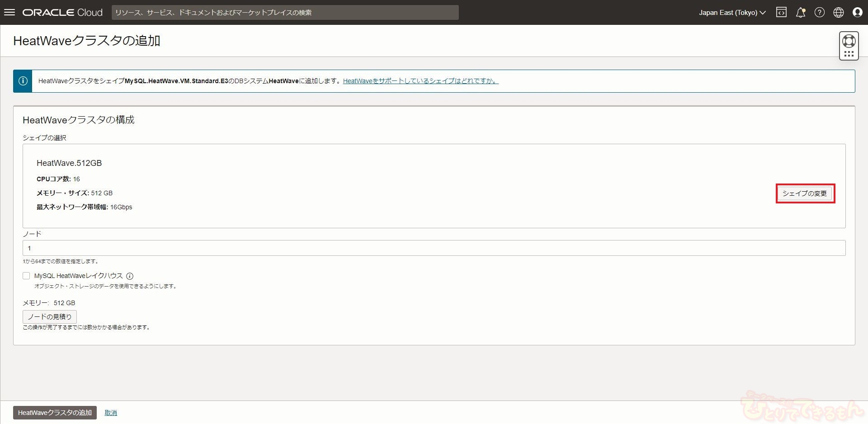868x424 pixels.
Task: Open the HeatWave supported shapes help link
Action: [x=420, y=81]
